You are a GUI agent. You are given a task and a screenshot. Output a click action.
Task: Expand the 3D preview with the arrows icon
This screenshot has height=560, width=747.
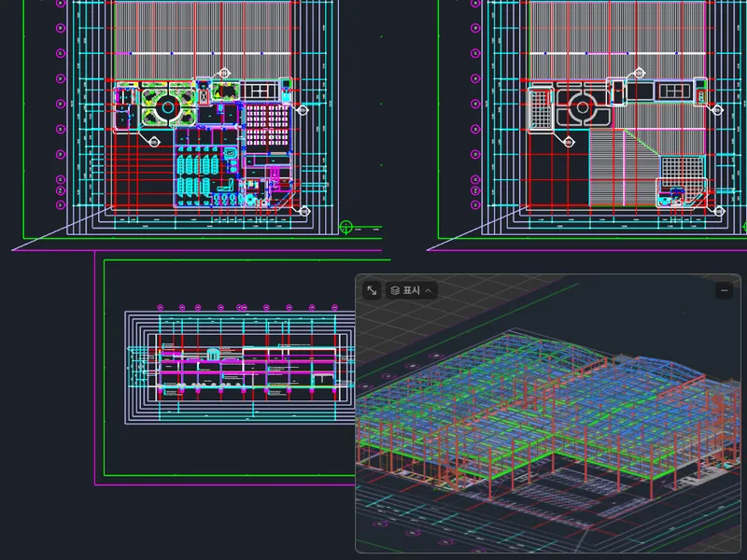pyautogui.click(x=372, y=290)
